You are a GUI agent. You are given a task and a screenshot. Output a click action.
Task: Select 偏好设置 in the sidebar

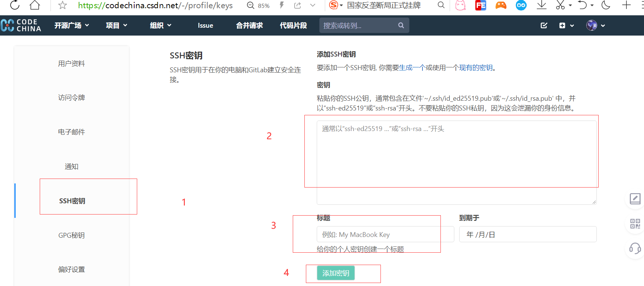point(71,270)
